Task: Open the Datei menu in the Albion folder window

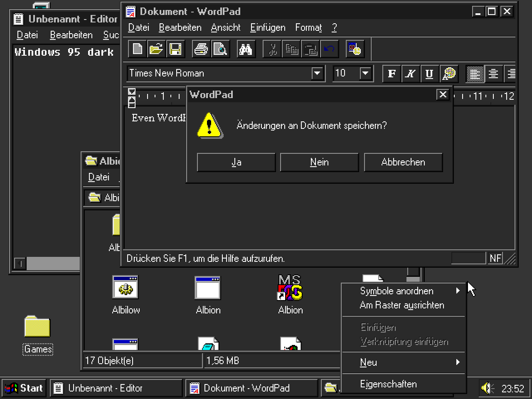Action: pyautogui.click(x=99, y=177)
